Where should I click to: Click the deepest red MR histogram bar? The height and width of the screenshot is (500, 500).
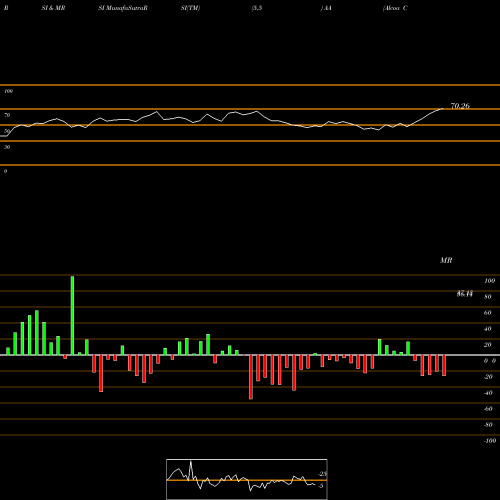point(251,377)
